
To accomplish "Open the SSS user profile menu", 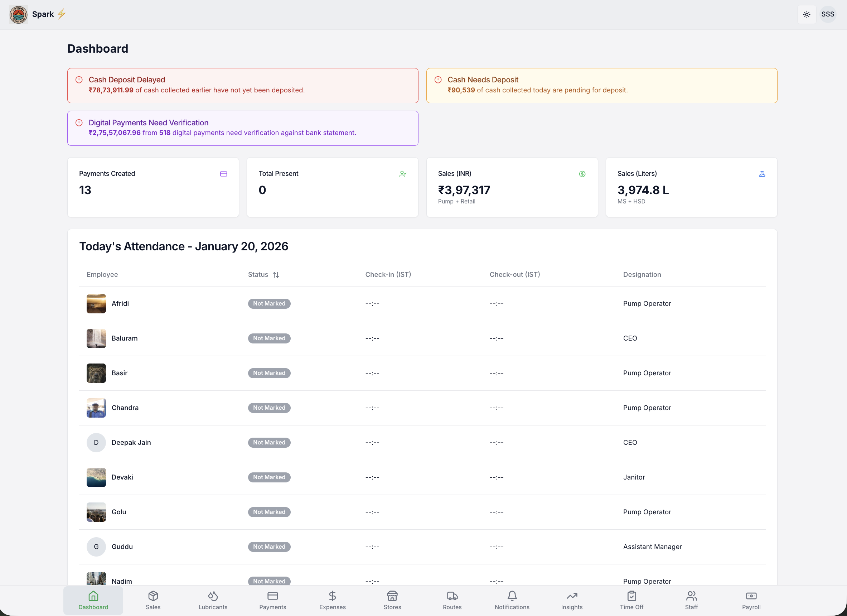I will tap(828, 15).
